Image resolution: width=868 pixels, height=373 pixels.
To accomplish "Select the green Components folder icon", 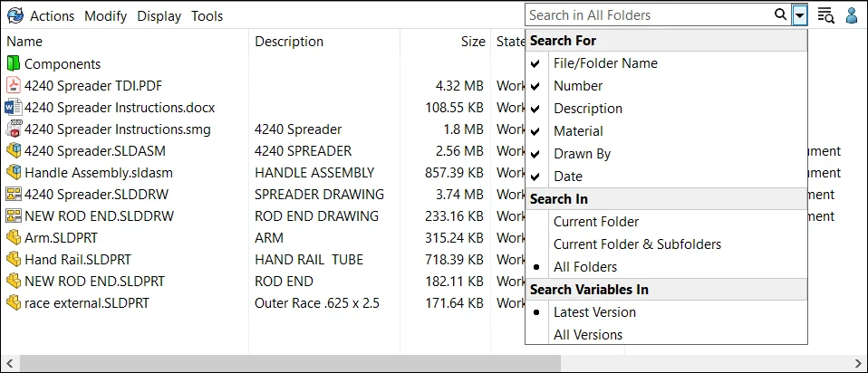I will pyautogui.click(x=14, y=64).
